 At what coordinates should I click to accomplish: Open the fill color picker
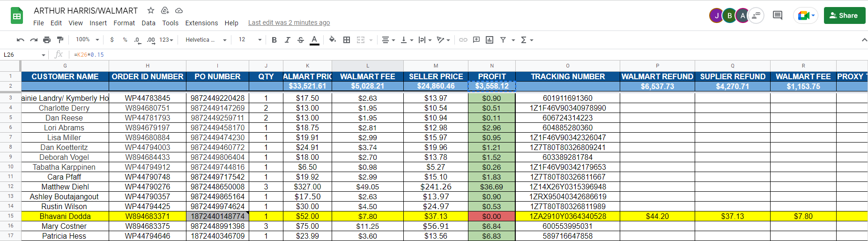point(333,40)
